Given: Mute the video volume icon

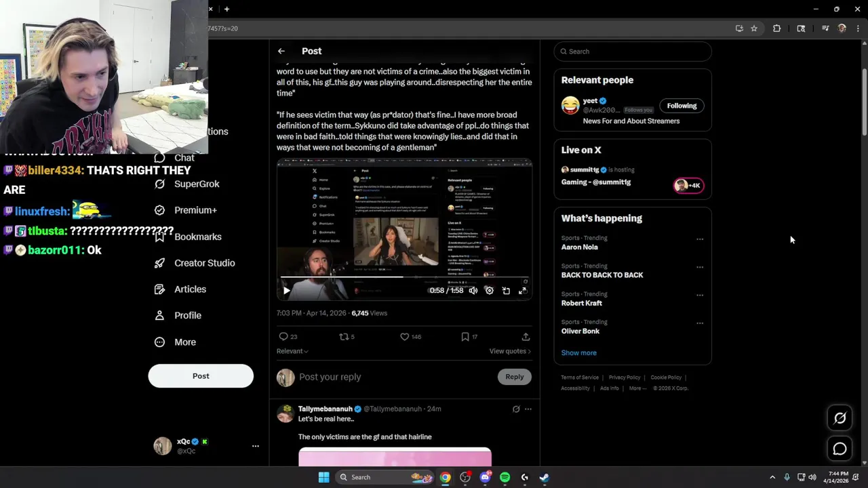Looking at the screenshot, I should pyautogui.click(x=473, y=291).
